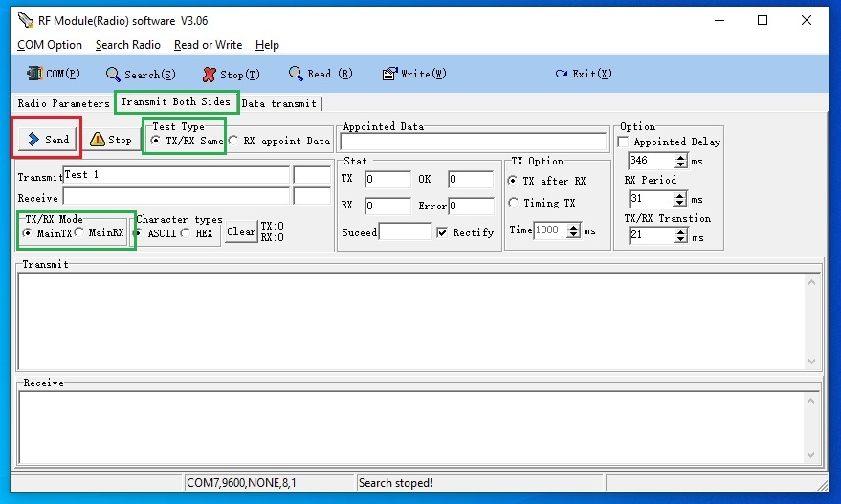Click the Stat OK count field
This screenshot has width=841, height=504.
tap(471, 179)
